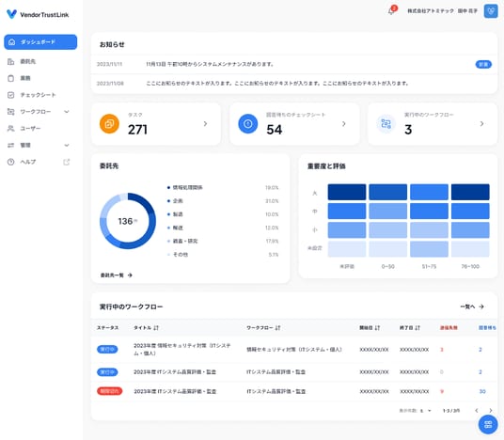Open the rows-per-page dropdown

(x=425, y=411)
